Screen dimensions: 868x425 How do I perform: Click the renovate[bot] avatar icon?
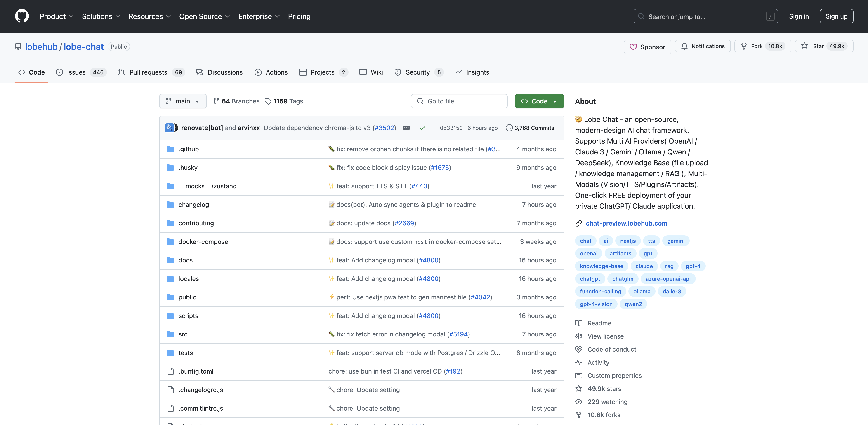coord(169,128)
